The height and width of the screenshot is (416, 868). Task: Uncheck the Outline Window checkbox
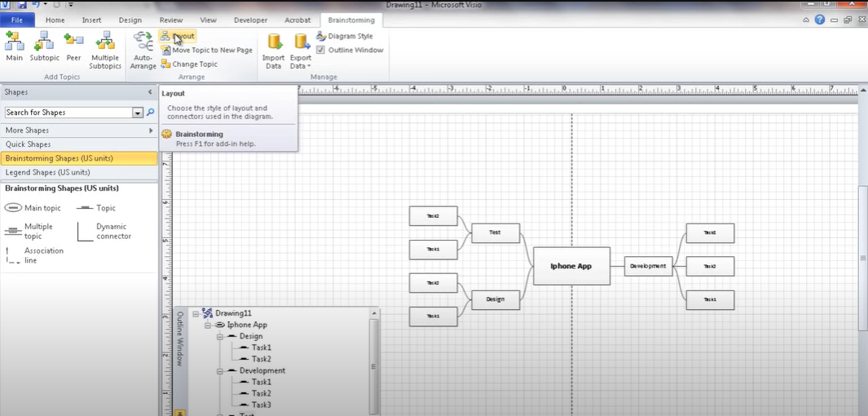(320, 50)
